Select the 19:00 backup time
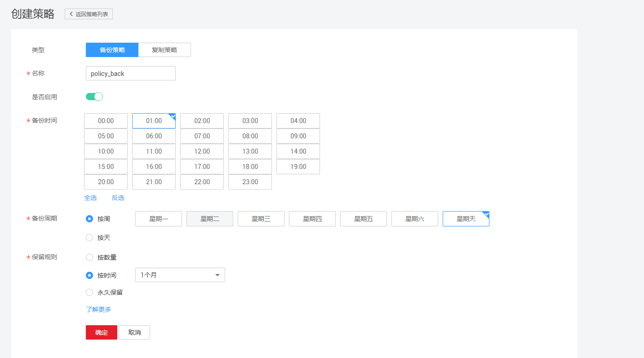The image size is (644, 358). 298,167
